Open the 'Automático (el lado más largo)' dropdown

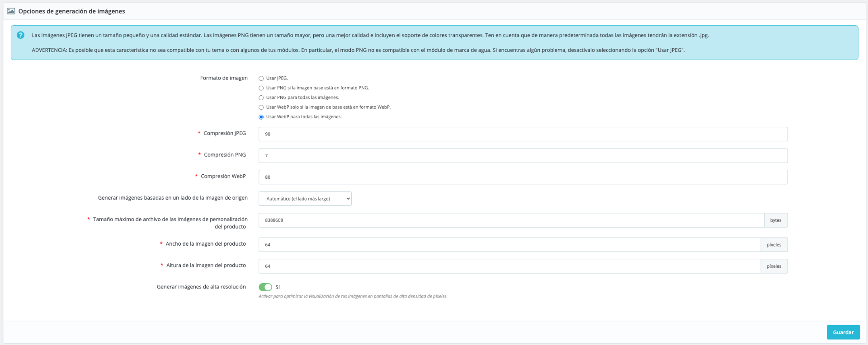pos(305,199)
